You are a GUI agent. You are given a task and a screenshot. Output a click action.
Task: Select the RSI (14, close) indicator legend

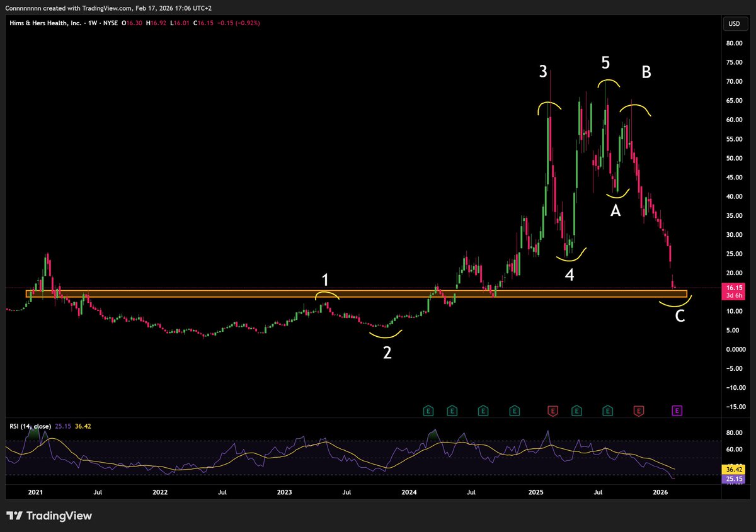coord(31,426)
